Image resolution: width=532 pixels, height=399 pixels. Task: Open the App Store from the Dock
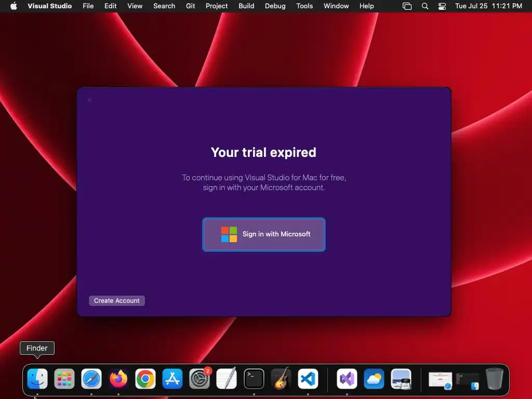click(172, 379)
